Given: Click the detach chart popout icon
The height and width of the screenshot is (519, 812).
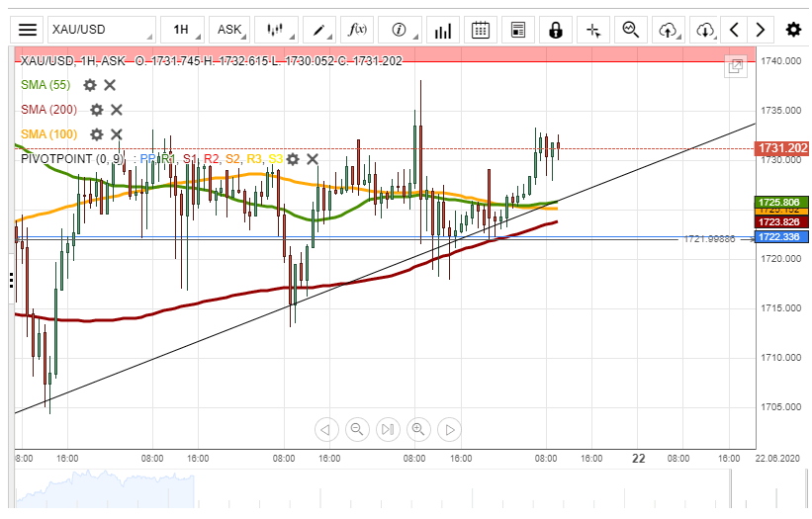Looking at the screenshot, I should click(x=735, y=66).
